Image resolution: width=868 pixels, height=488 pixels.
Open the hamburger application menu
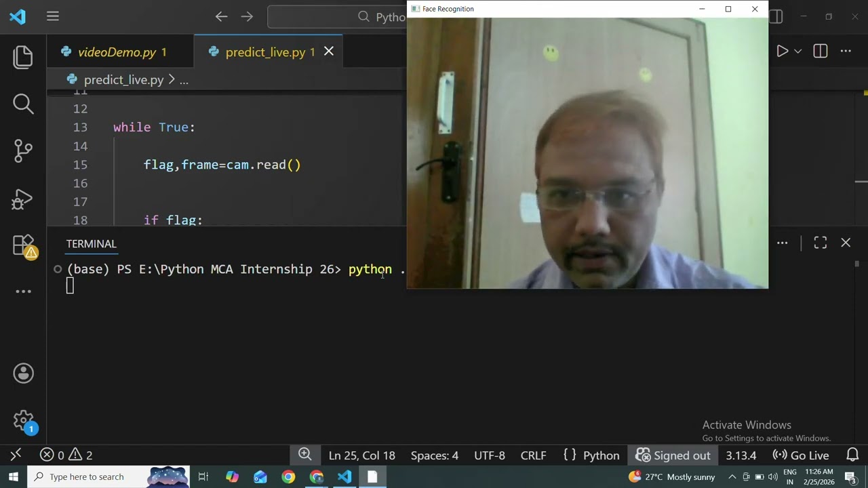53,16
